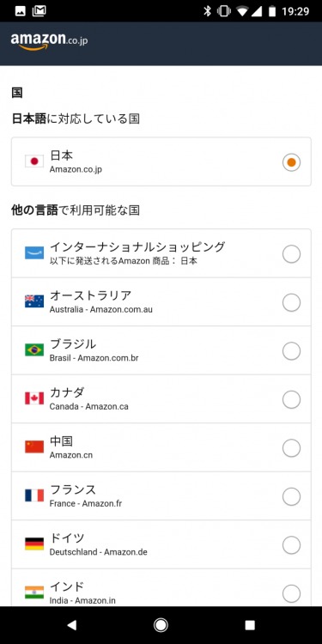Tap the Android back navigation button
Screen dimensions: 322x644
point(72,625)
